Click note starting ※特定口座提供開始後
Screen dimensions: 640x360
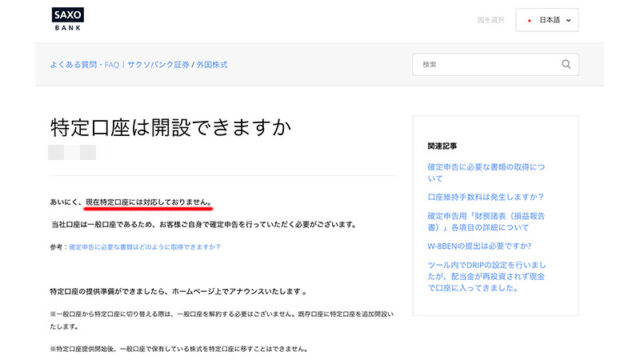tap(179, 349)
